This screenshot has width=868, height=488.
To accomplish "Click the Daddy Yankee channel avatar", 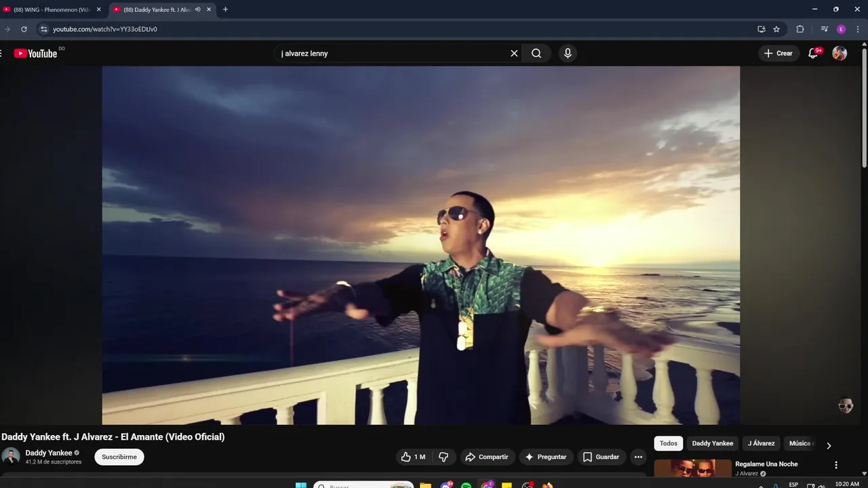I will coord(11,456).
